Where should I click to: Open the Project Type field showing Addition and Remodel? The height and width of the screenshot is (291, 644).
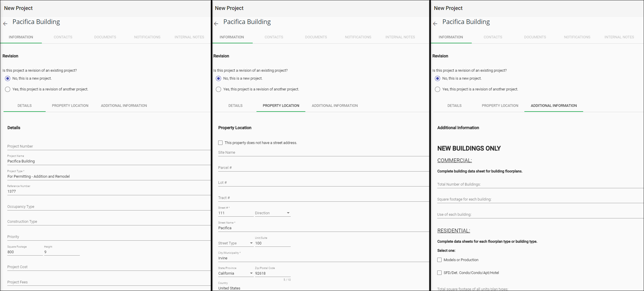(x=108, y=177)
